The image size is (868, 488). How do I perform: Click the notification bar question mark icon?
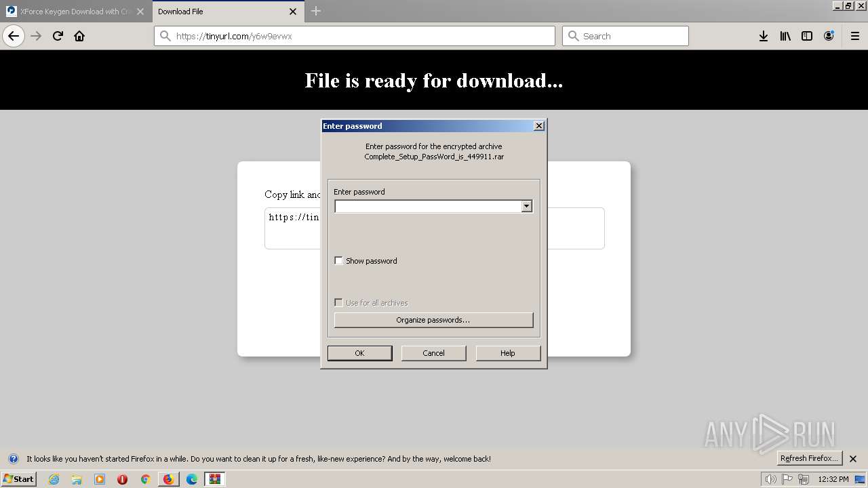coord(13,459)
